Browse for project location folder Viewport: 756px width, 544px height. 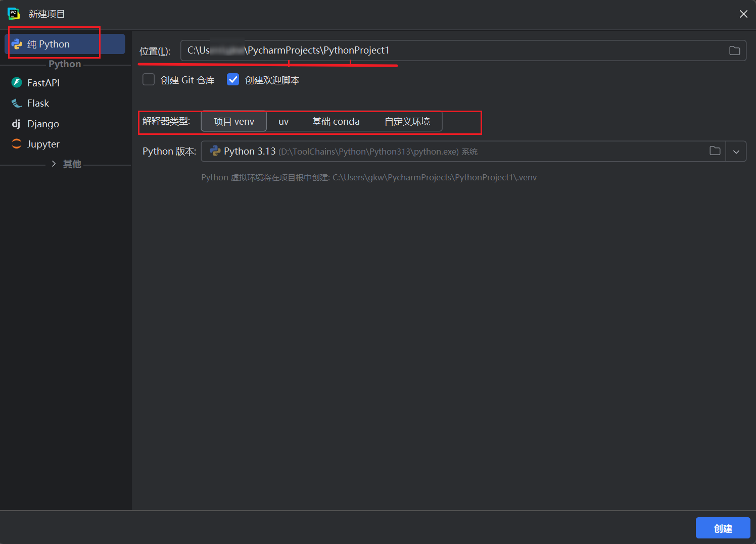[735, 51]
